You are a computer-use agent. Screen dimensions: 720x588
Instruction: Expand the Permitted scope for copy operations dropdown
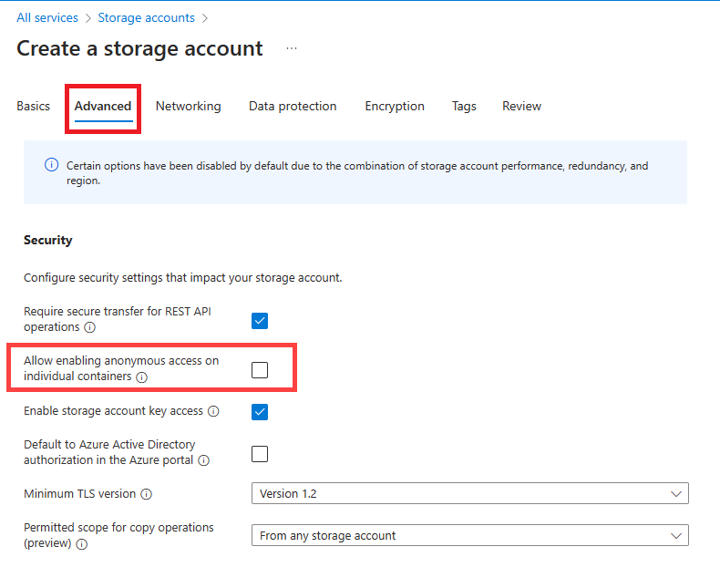tap(469, 536)
